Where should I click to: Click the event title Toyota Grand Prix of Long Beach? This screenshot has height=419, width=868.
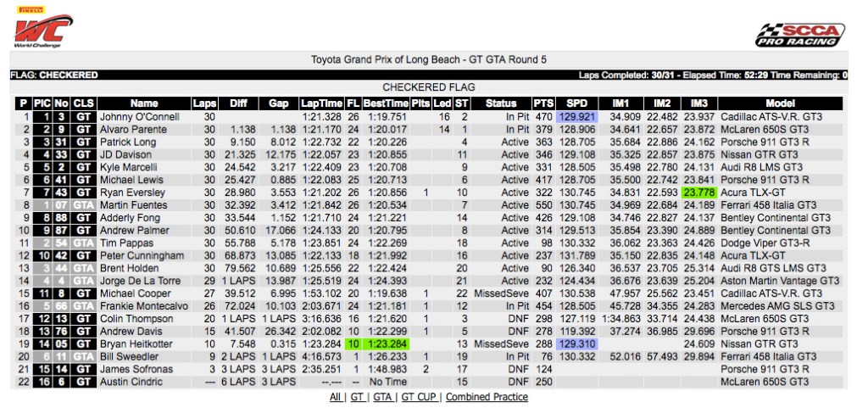428,59
